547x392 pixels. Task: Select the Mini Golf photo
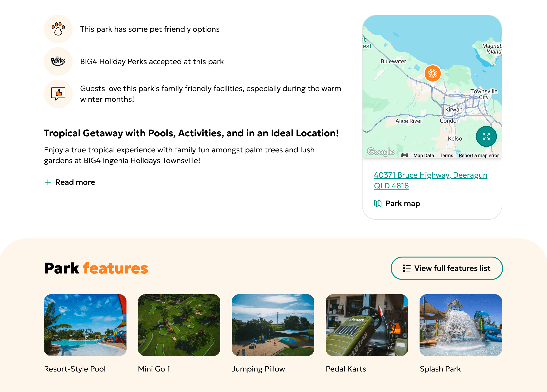[179, 325]
